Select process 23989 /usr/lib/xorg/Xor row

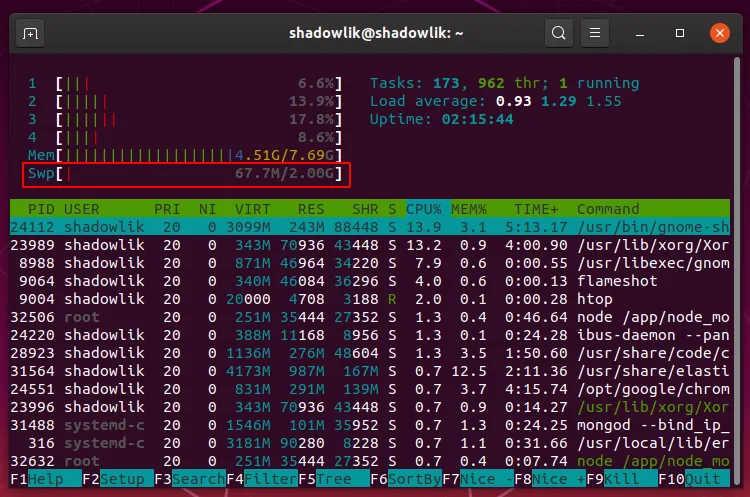tap(370, 245)
